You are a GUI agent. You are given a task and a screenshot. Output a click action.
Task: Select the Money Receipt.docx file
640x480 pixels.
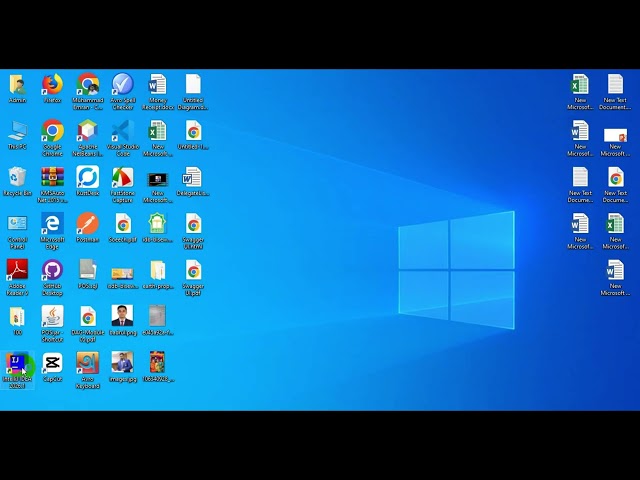(x=158, y=91)
